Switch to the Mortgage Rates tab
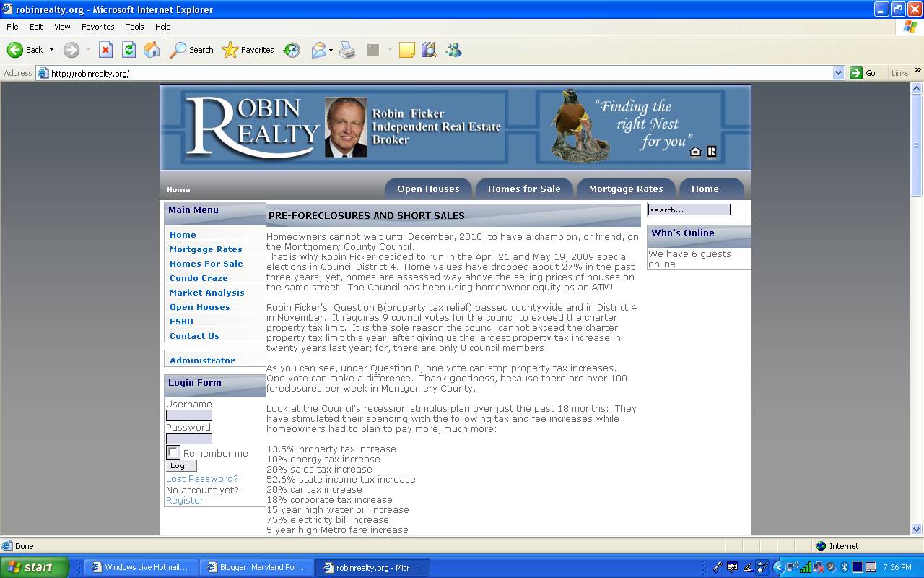 point(626,189)
